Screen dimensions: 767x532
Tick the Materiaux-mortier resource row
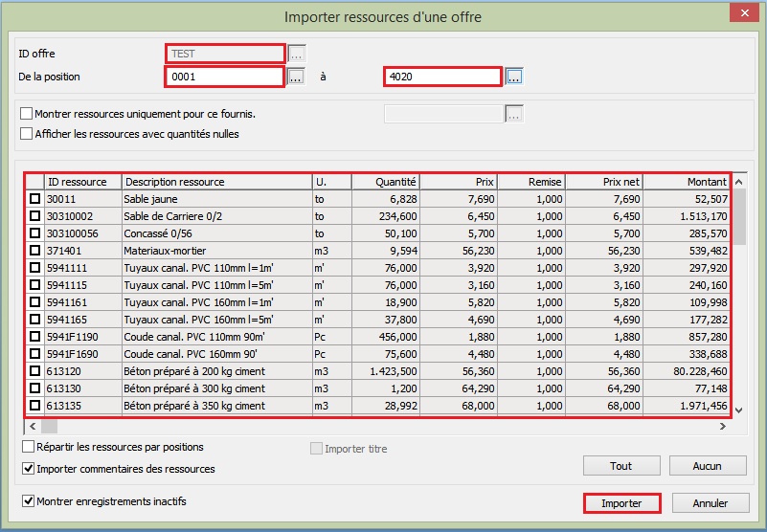click(x=34, y=251)
